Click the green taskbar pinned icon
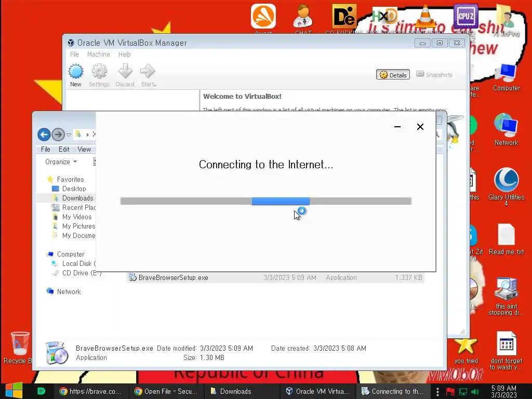Screen dimensions: 532x399 [x=41, y=391]
